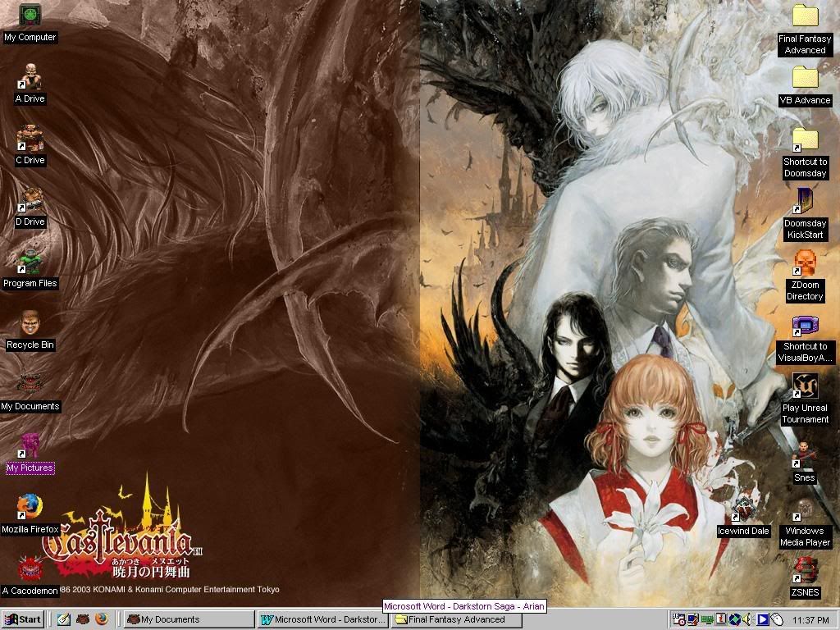Viewport: 840px width, 630px height.
Task: Select the Shortcut to VisualBoyAdvance icon
Action: tap(806, 340)
